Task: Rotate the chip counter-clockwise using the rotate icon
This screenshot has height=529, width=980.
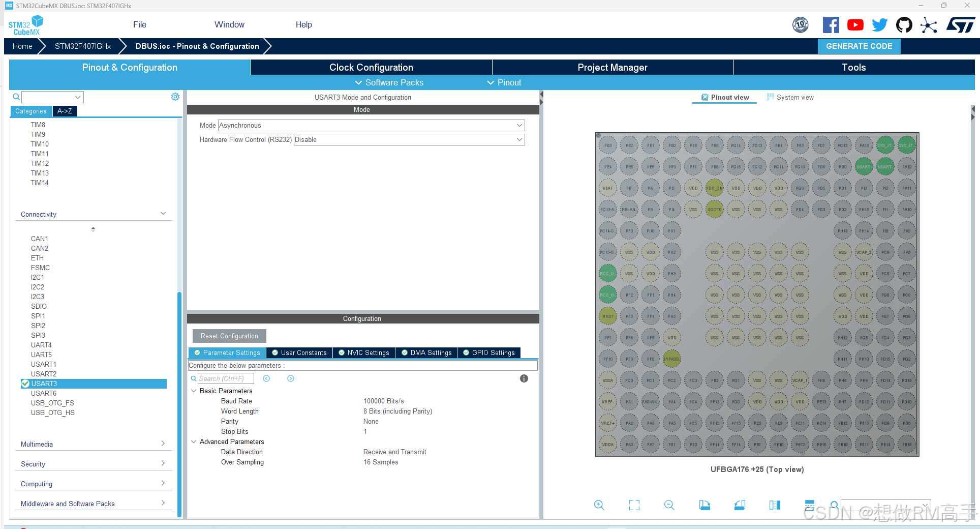Action: [740, 505]
